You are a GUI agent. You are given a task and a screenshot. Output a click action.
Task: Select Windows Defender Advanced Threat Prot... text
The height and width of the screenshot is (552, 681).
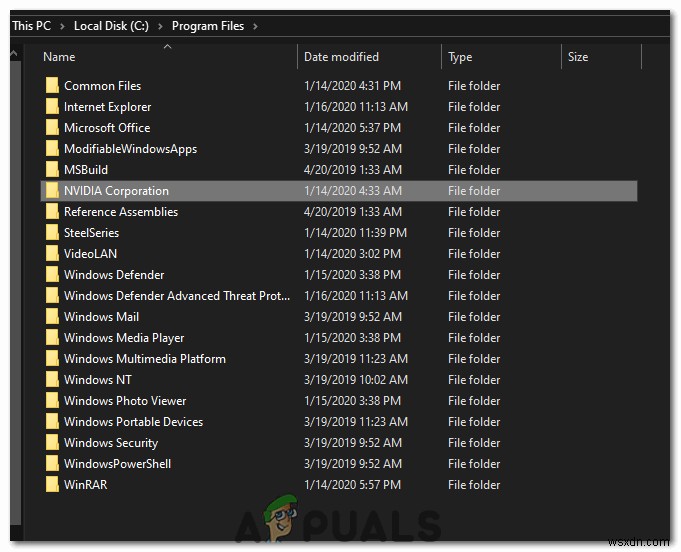point(177,296)
